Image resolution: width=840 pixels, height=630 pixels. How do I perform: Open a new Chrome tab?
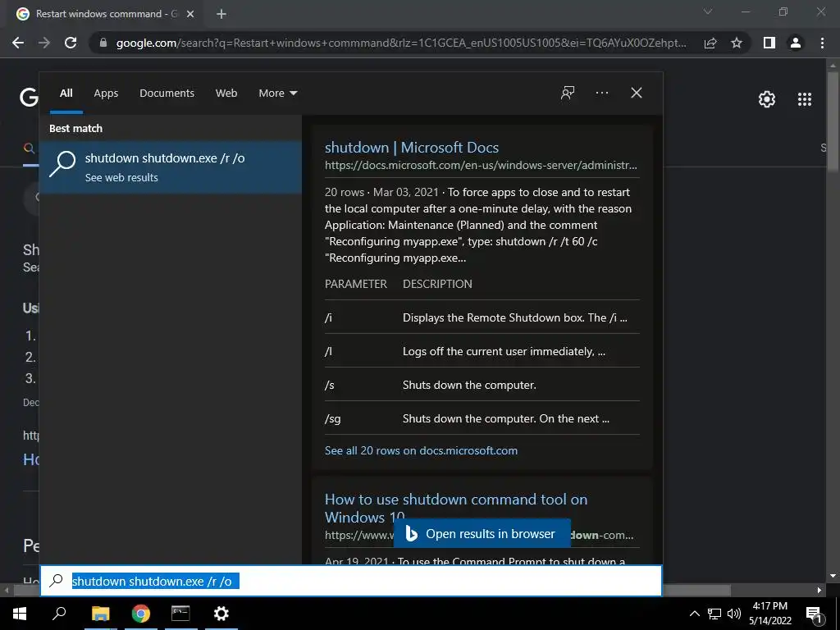tap(221, 14)
